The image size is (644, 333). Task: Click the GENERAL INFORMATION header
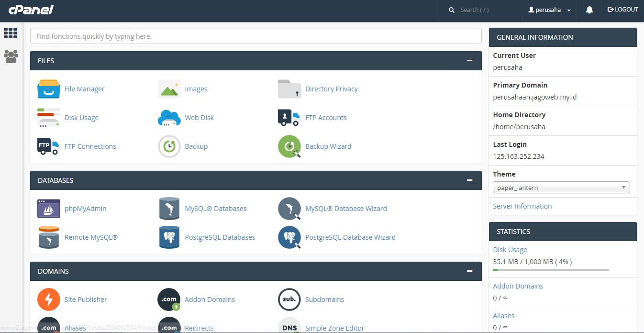pos(563,37)
